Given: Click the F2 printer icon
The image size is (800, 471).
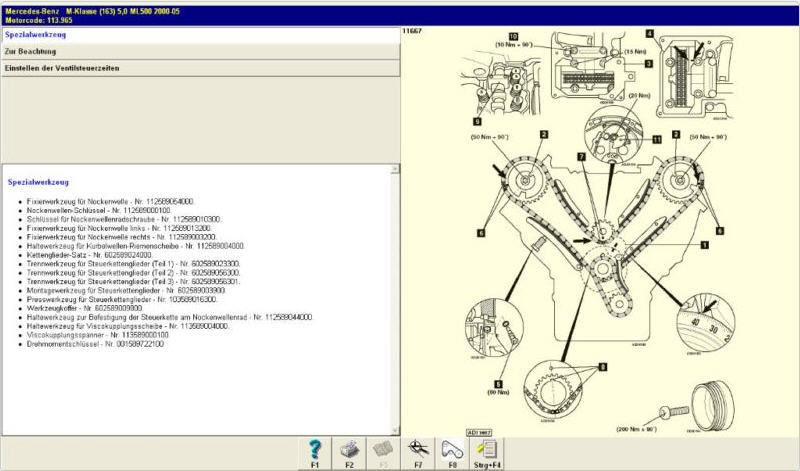Looking at the screenshot, I should 350,448.
